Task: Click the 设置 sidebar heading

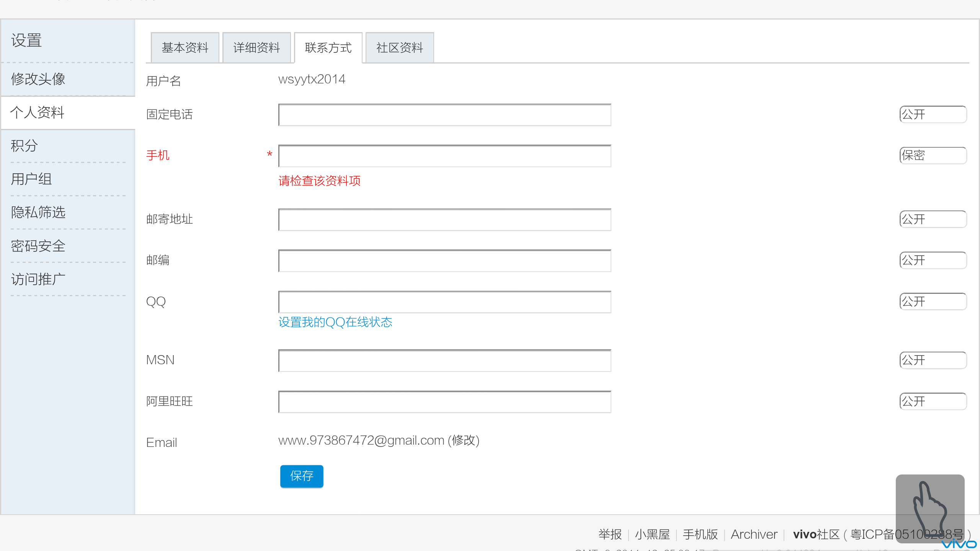Action: (26, 41)
